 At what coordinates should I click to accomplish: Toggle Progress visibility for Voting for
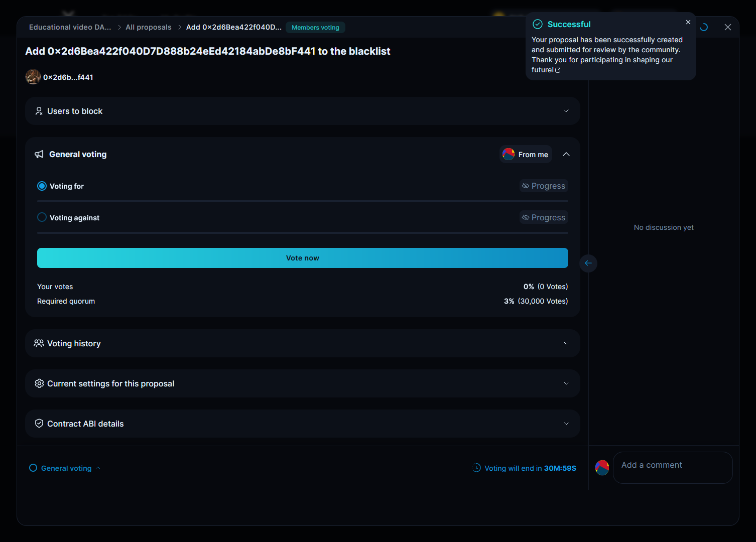point(544,186)
